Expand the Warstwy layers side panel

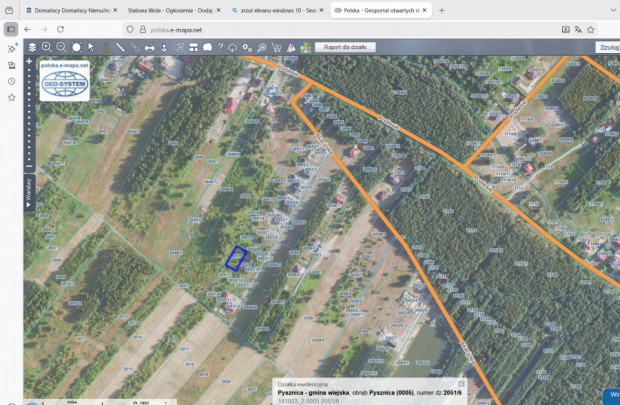click(29, 192)
